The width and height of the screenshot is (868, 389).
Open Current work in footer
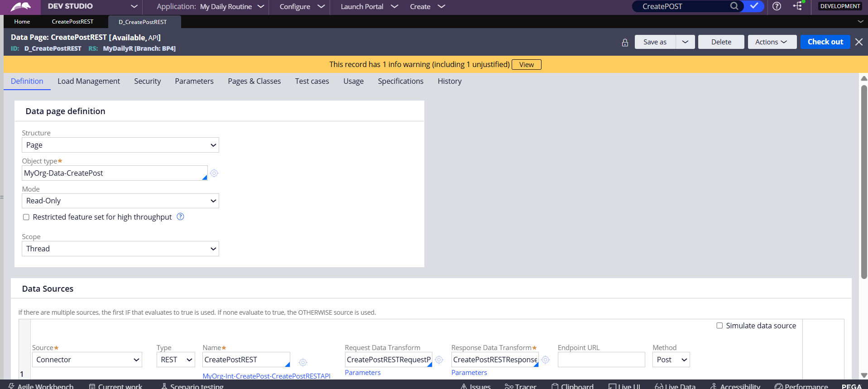(x=116, y=386)
